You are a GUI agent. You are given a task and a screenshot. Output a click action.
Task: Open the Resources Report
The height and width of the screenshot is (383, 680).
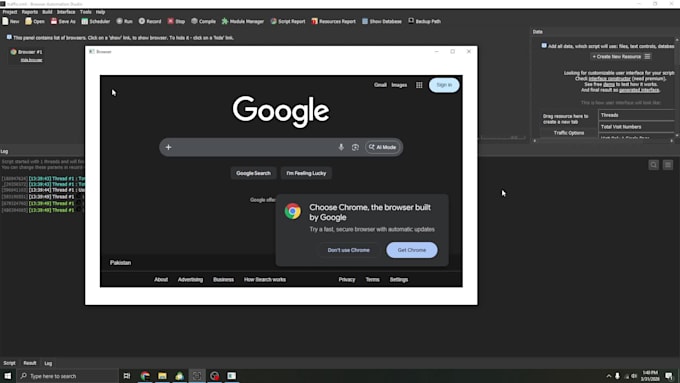coord(333,21)
